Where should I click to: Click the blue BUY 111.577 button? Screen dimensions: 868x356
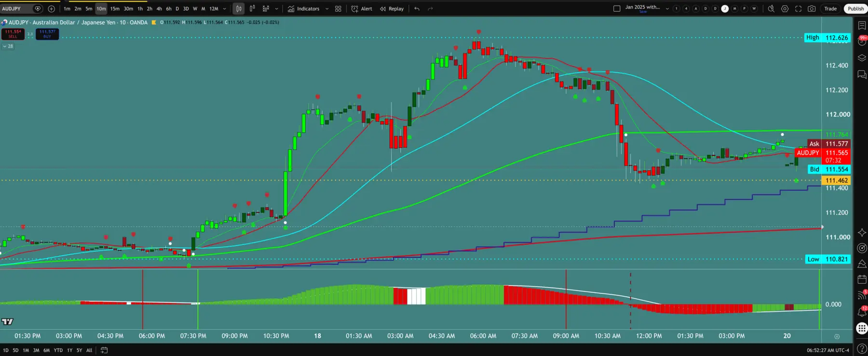click(47, 34)
